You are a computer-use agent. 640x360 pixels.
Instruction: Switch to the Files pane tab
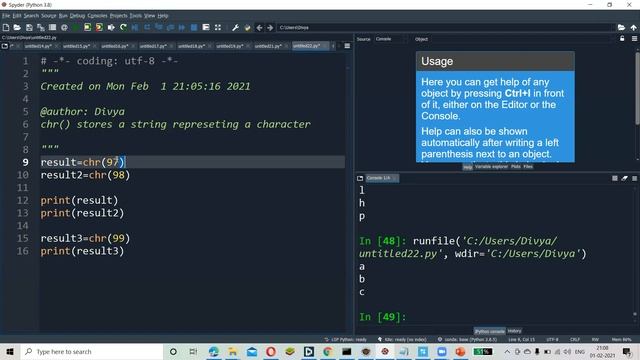pos(528,167)
